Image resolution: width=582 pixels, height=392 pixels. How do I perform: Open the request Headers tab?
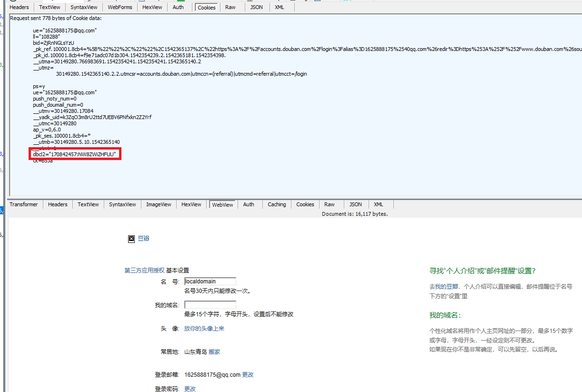click(19, 7)
